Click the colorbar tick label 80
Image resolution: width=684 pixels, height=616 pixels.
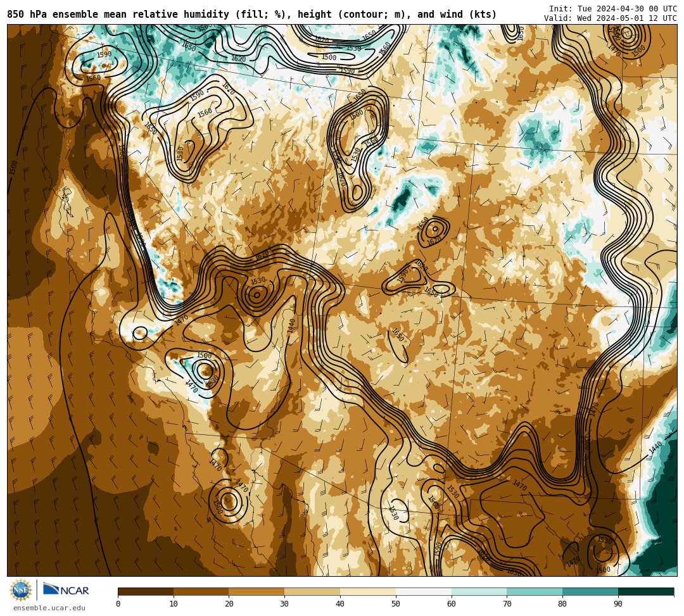pyautogui.click(x=563, y=604)
